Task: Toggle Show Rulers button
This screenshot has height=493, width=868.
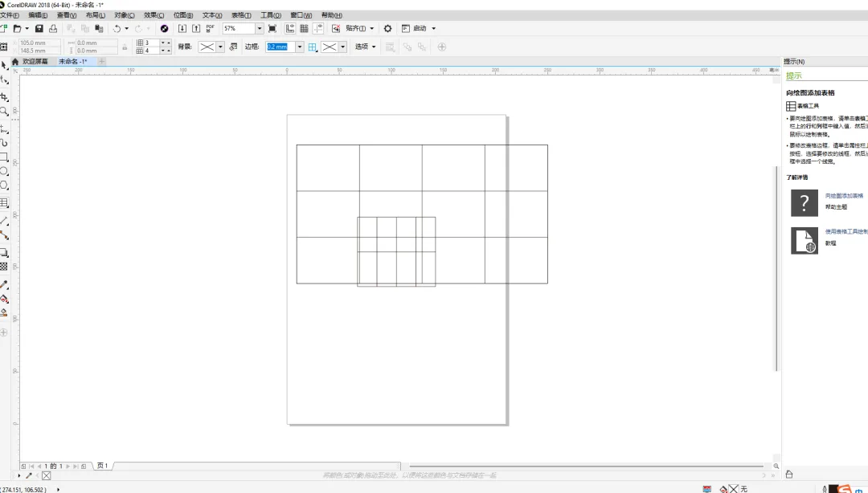Action: 290,28
